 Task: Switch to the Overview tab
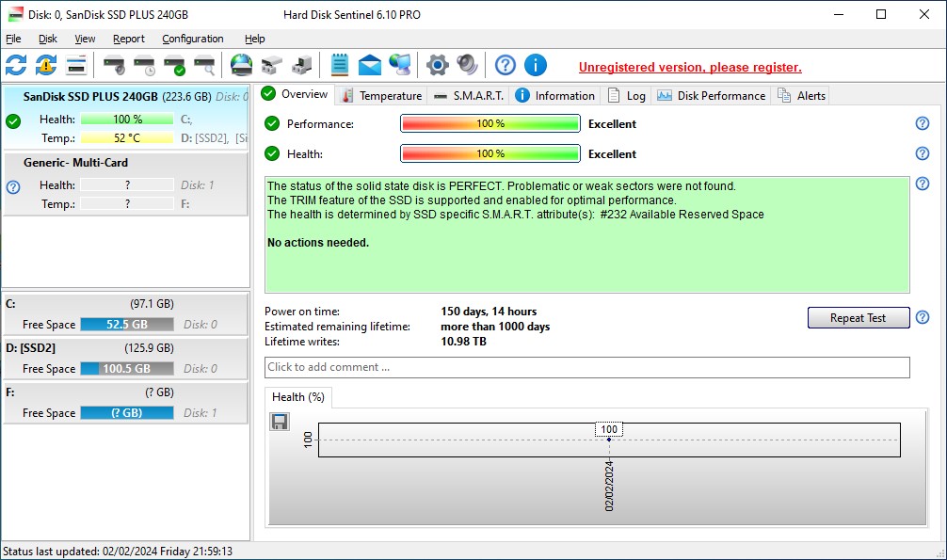pos(295,94)
